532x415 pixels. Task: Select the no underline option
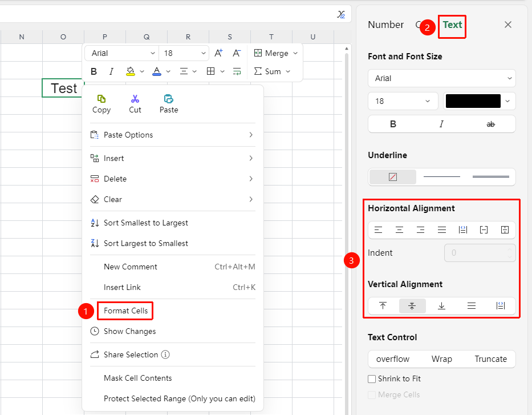(x=393, y=177)
